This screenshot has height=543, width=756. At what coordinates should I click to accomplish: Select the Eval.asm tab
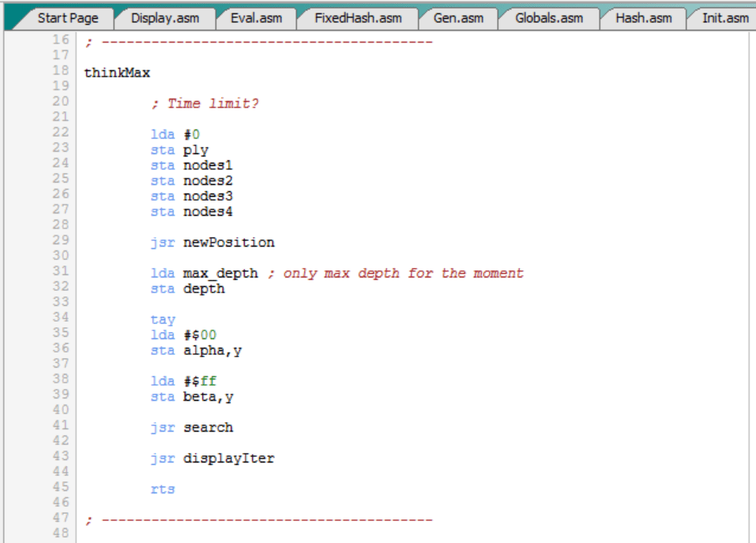pos(257,17)
